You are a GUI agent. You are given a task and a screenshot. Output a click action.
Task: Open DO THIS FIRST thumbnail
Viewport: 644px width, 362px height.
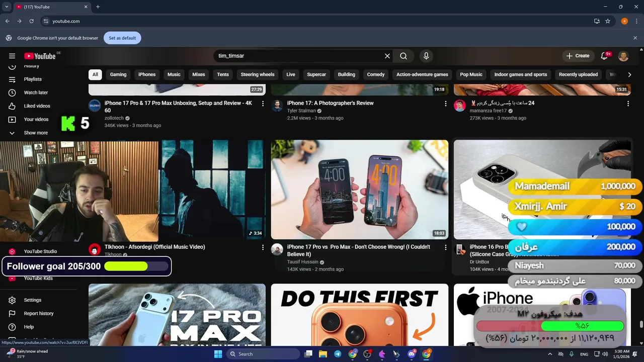[359, 315]
